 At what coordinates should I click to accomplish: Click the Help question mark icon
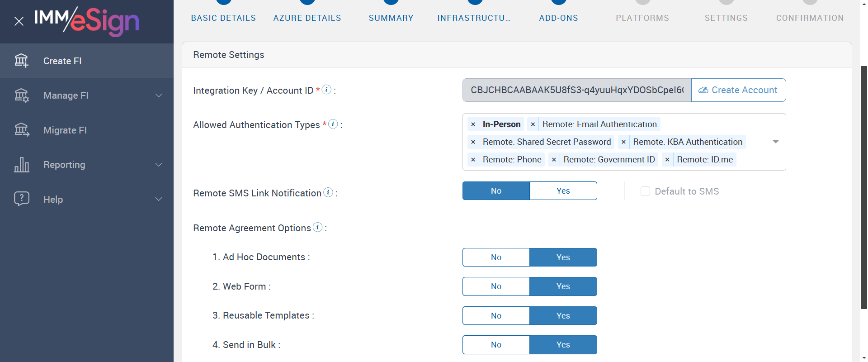pyautogui.click(x=21, y=199)
